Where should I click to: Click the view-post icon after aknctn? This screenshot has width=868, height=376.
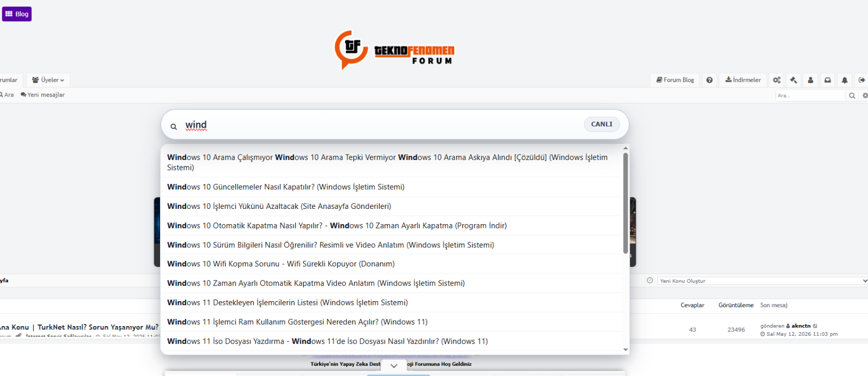coord(815,326)
